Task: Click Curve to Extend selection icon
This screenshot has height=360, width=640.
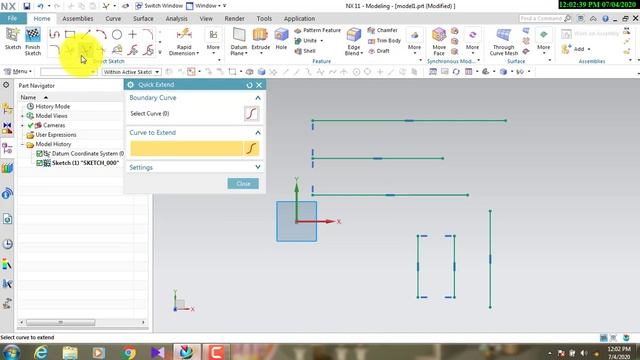Action: pyautogui.click(x=251, y=148)
